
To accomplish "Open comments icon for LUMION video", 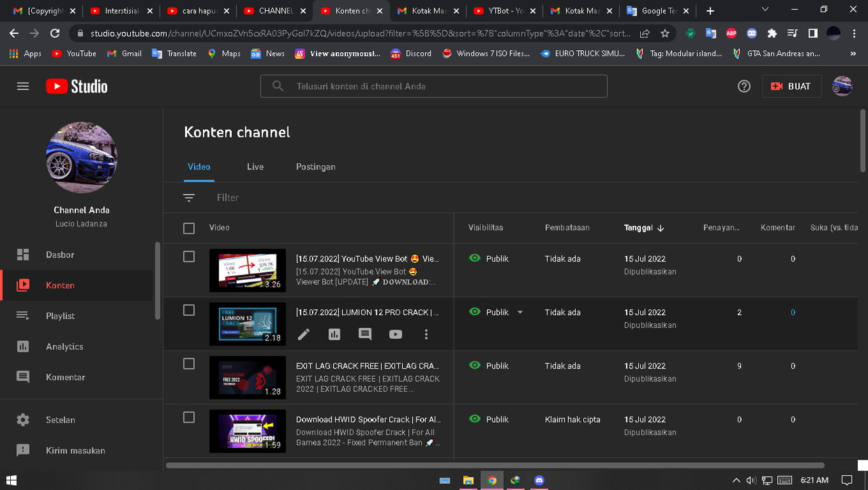I will click(x=365, y=334).
